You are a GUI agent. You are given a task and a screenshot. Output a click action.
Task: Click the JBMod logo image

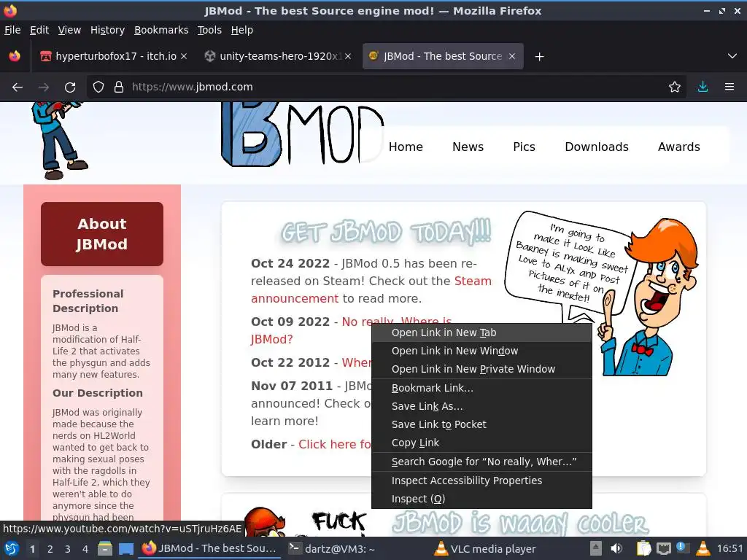point(302,134)
